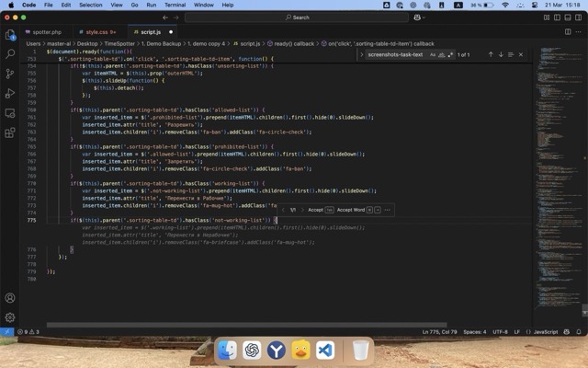Toggle Match Case in find widget

point(431,54)
